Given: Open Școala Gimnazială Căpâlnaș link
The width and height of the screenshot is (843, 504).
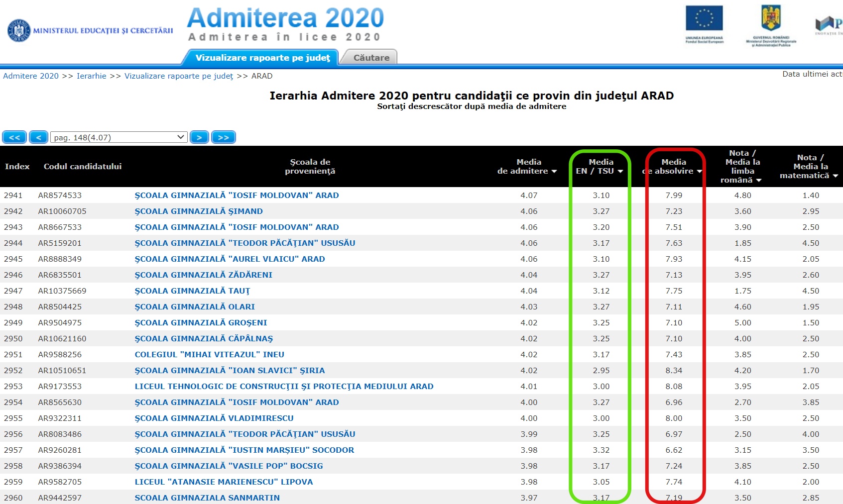Looking at the screenshot, I should pos(204,338).
